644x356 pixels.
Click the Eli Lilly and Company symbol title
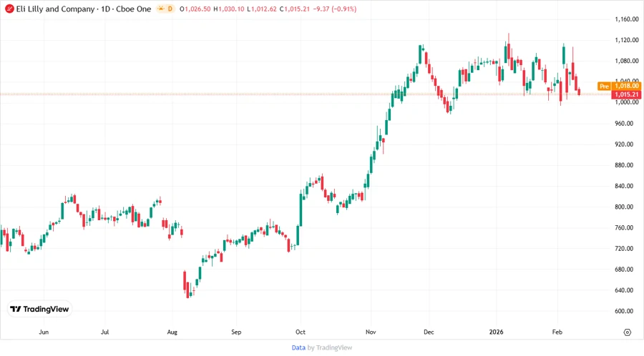point(55,9)
